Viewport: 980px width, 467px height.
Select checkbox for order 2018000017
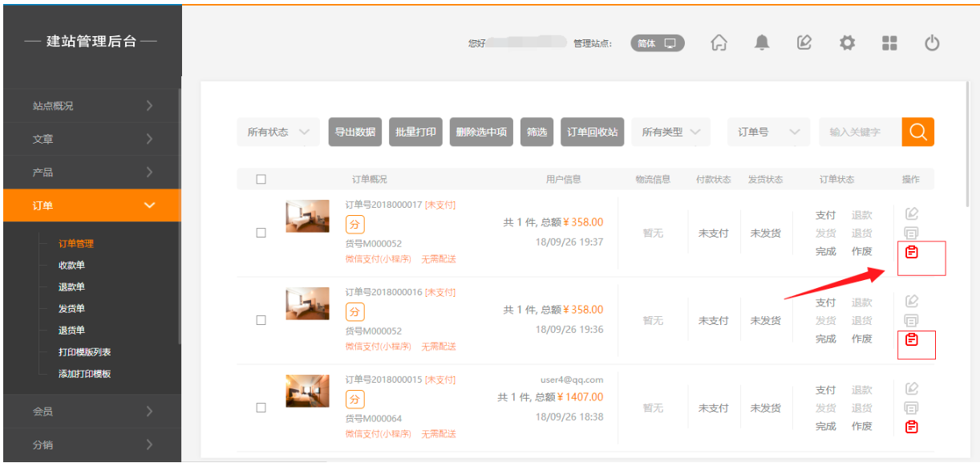point(261,233)
